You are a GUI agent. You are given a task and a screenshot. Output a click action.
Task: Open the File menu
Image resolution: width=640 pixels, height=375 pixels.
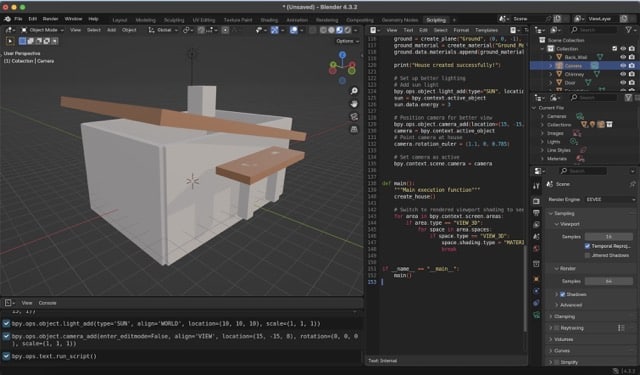[x=18, y=19]
